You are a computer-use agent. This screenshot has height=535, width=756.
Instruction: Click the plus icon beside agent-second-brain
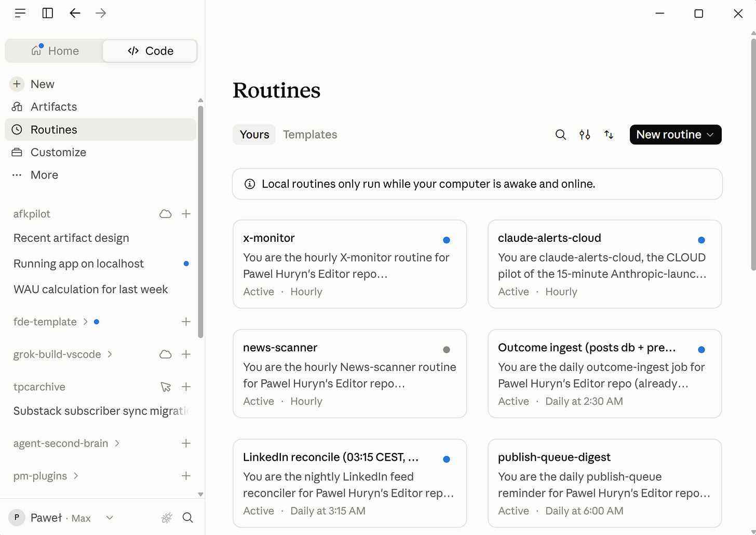coord(186,443)
